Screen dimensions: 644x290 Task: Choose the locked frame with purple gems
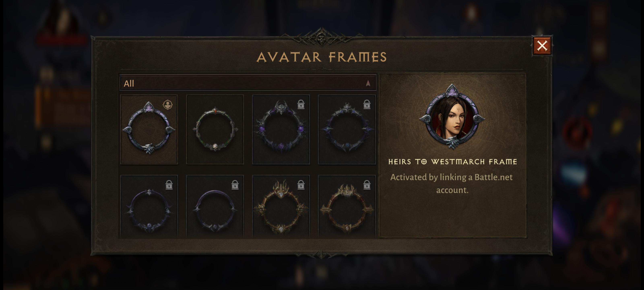(x=281, y=129)
